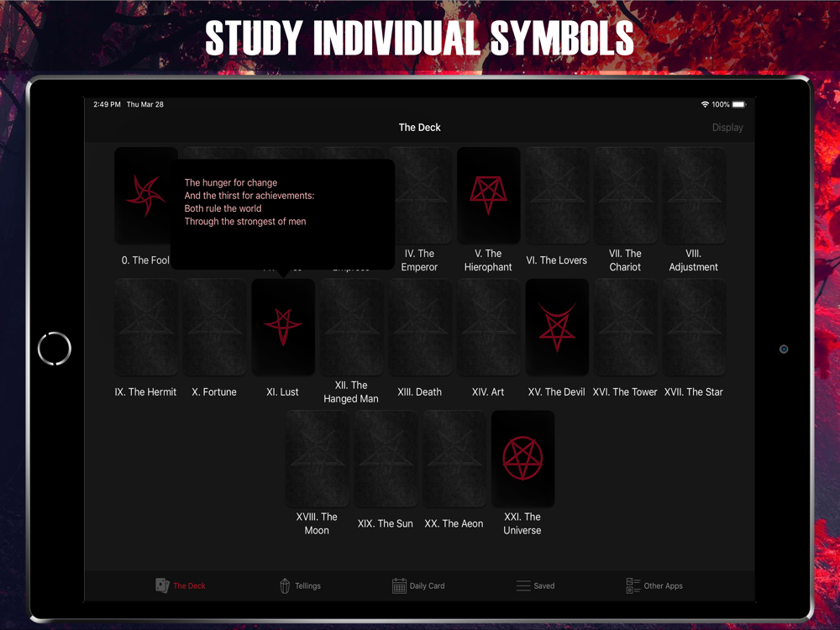This screenshot has width=840, height=630.
Task: Tap the Deck cards icon in tab bar
Action: (162, 585)
